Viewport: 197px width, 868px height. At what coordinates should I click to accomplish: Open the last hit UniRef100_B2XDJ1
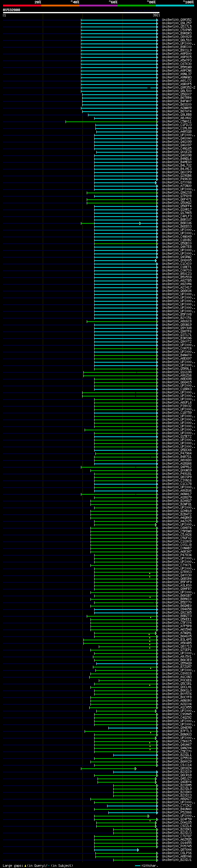click(x=177, y=860)
